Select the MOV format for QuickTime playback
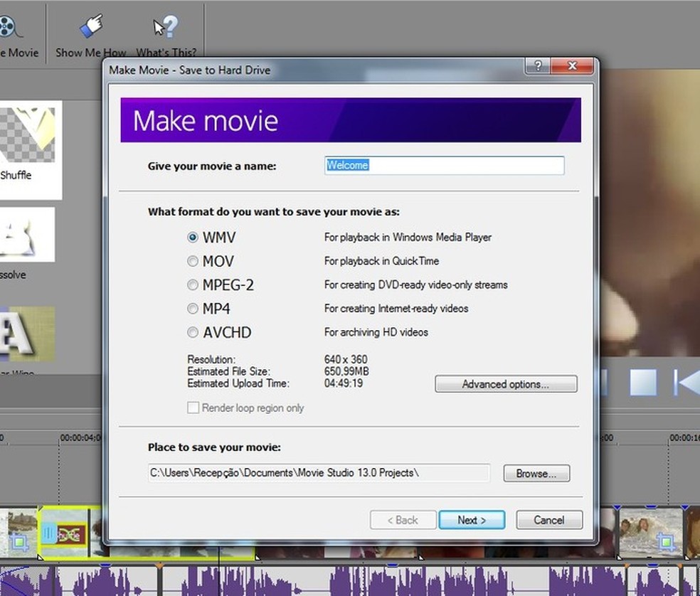Viewport: 700px width, 596px height. point(193,261)
